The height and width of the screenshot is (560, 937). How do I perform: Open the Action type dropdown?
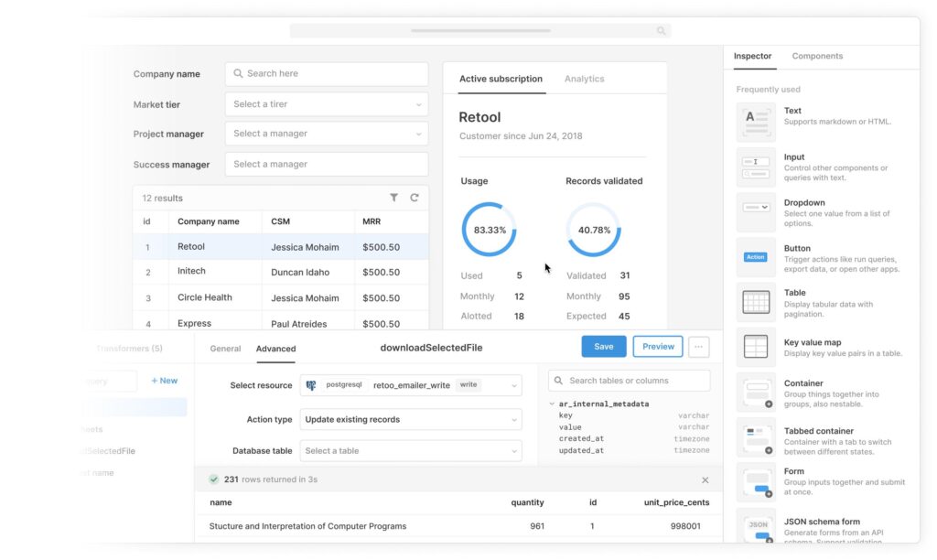pos(411,419)
